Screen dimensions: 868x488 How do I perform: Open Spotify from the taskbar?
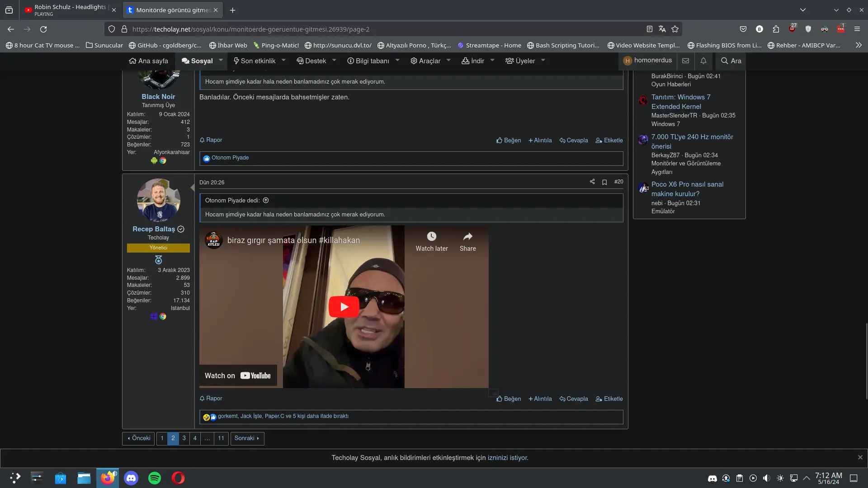pos(155,478)
